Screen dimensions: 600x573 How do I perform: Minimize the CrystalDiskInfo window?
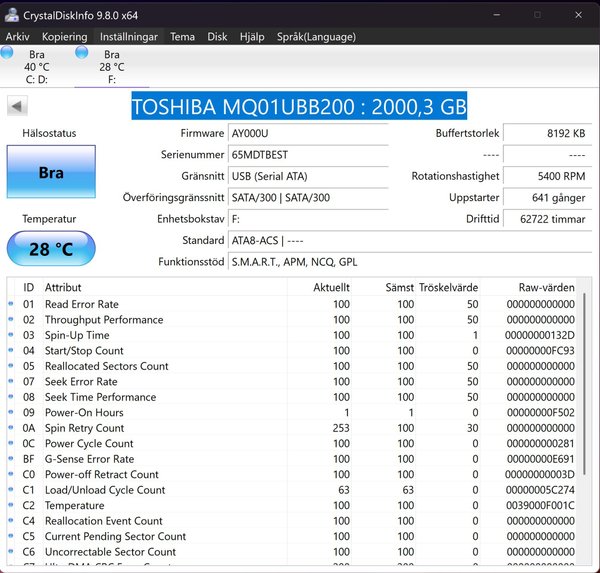(497, 15)
